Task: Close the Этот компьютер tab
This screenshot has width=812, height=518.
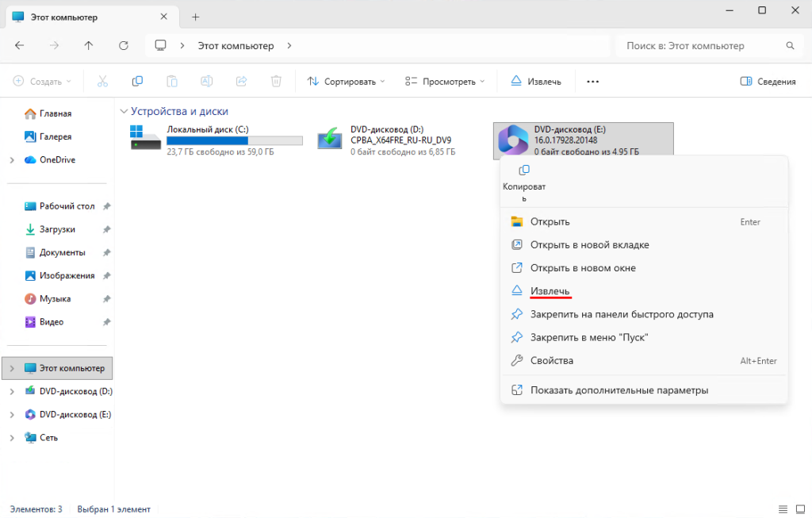Action: 163,17
